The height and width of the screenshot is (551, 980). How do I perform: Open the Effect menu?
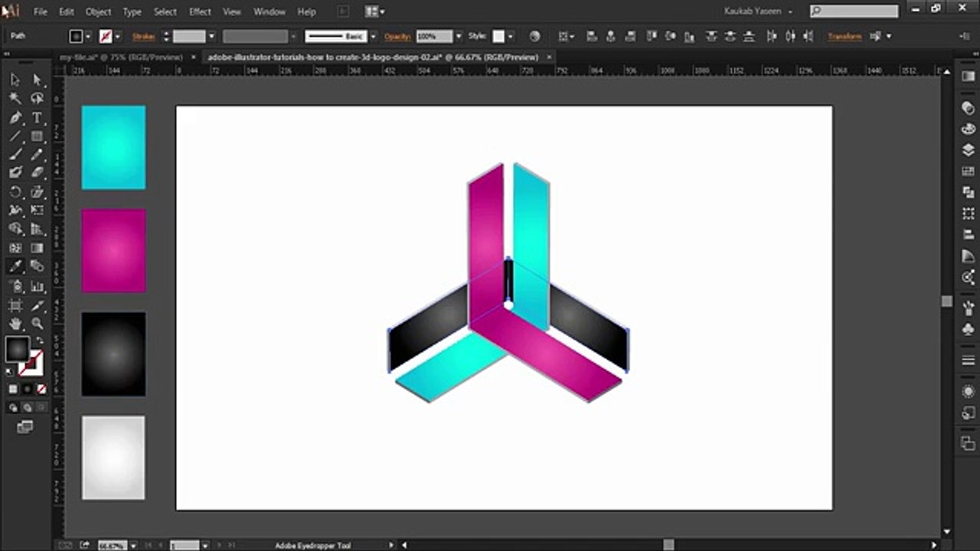pos(200,11)
